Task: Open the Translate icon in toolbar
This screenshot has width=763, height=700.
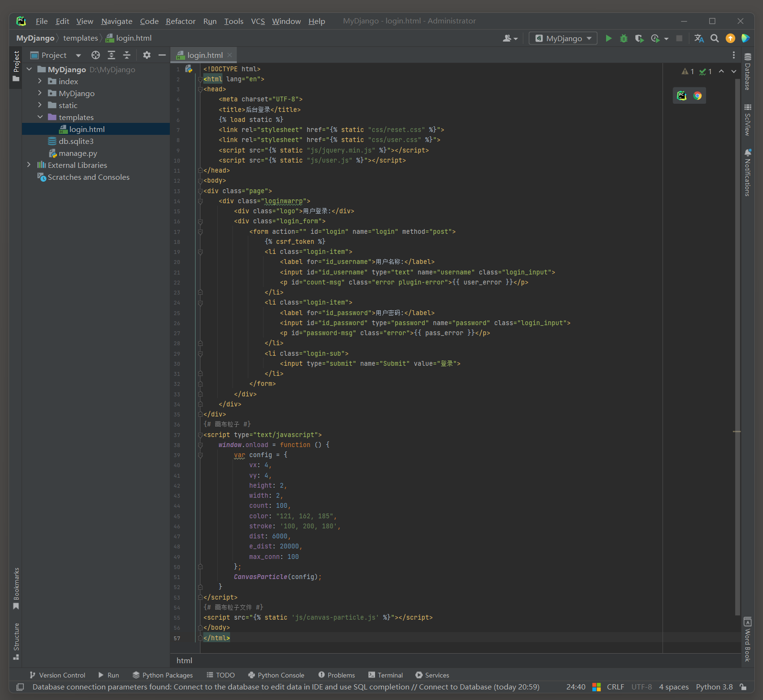Action: 699,38
